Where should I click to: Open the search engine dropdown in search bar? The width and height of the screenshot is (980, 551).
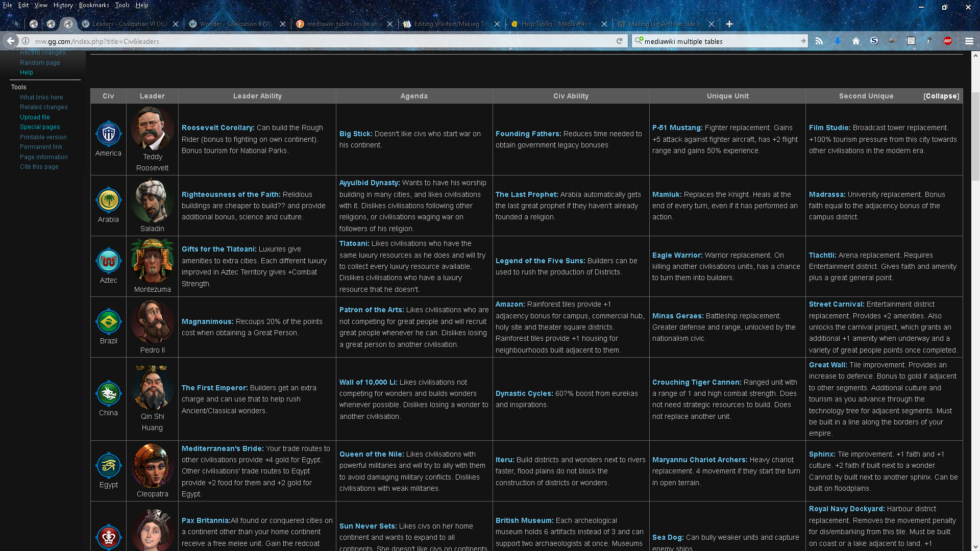point(639,41)
